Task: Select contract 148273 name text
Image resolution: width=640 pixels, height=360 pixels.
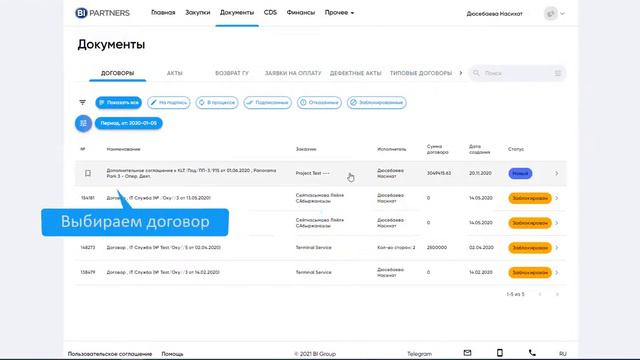Action: click(164, 248)
